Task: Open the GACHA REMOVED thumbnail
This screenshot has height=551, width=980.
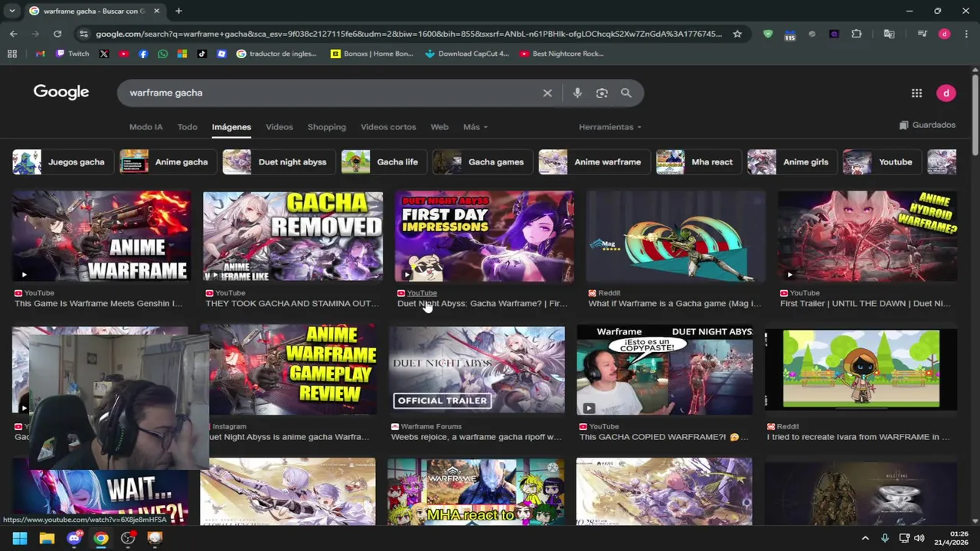Action: (x=292, y=236)
